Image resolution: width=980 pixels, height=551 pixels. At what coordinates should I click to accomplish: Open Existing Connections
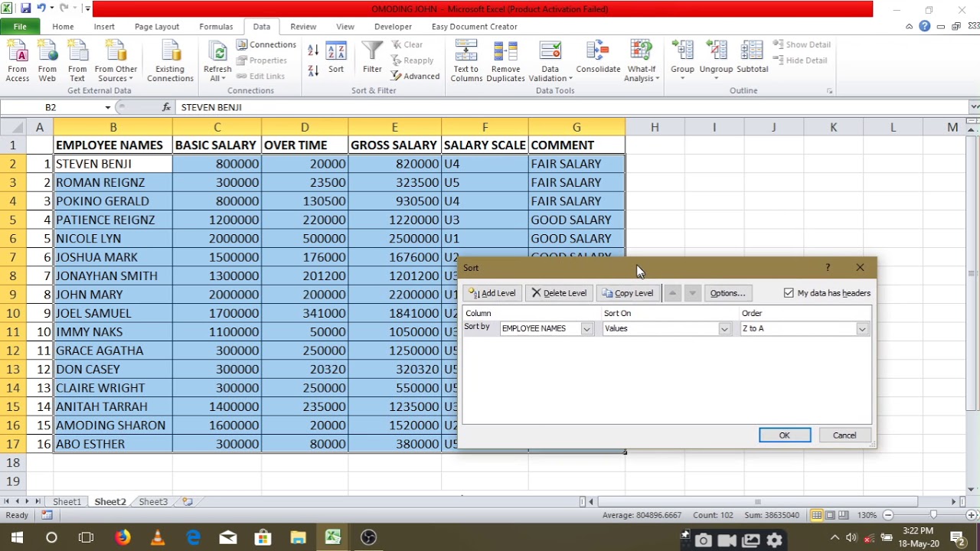(170, 61)
